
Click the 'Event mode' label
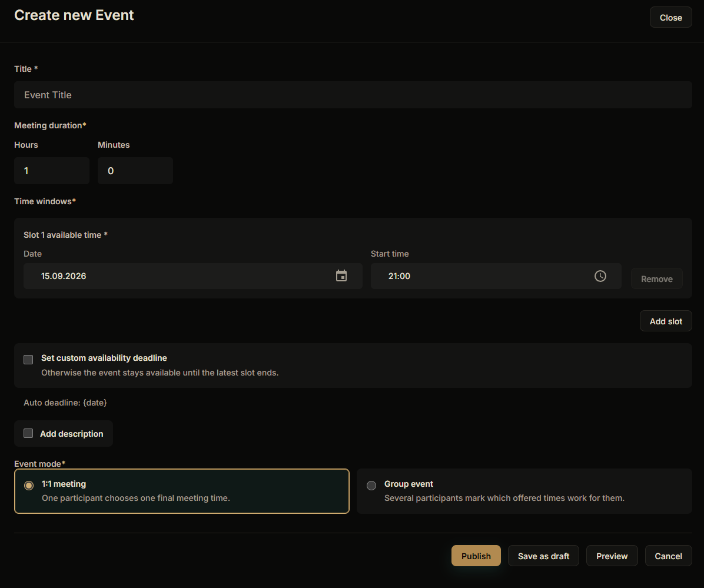(39, 464)
